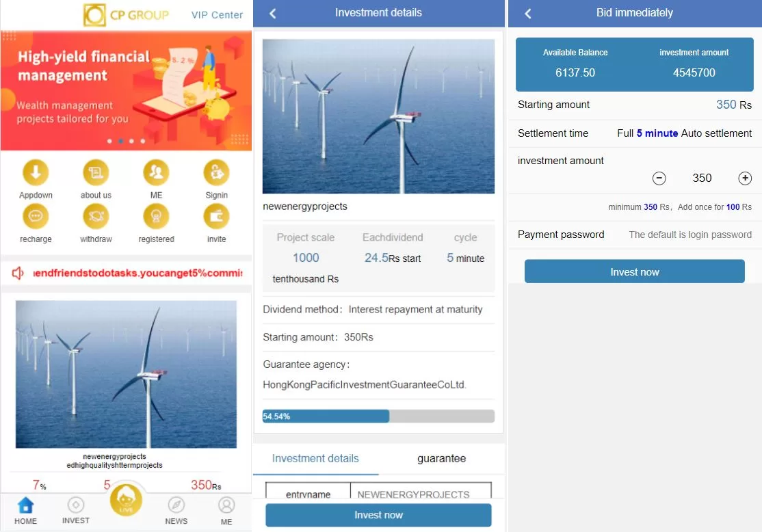Tap the Signin icon
This screenshot has width=762, height=532.
(x=216, y=172)
